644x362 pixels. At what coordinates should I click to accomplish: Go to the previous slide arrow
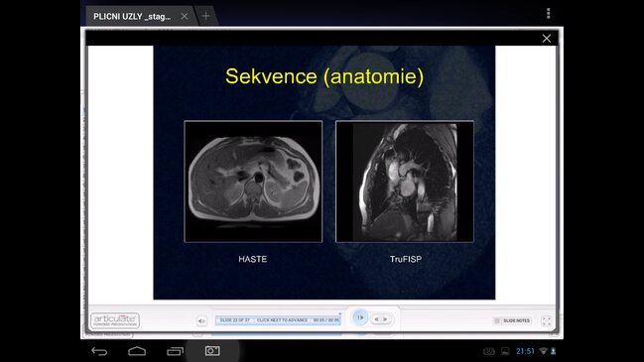[376, 319]
